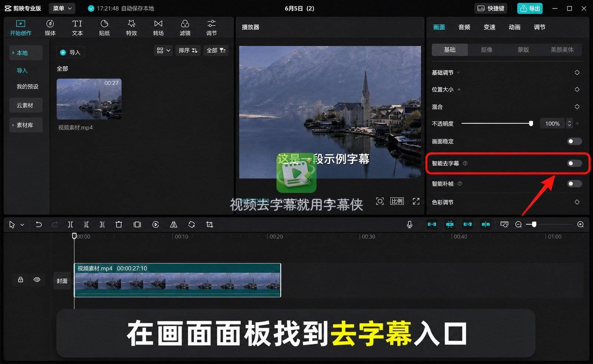Collapse the 位置大小 section arrow
593x364 pixels.
click(x=459, y=89)
